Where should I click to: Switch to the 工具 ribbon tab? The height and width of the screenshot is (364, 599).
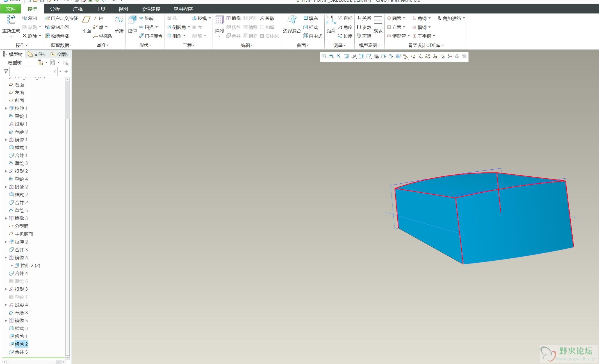[101, 9]
